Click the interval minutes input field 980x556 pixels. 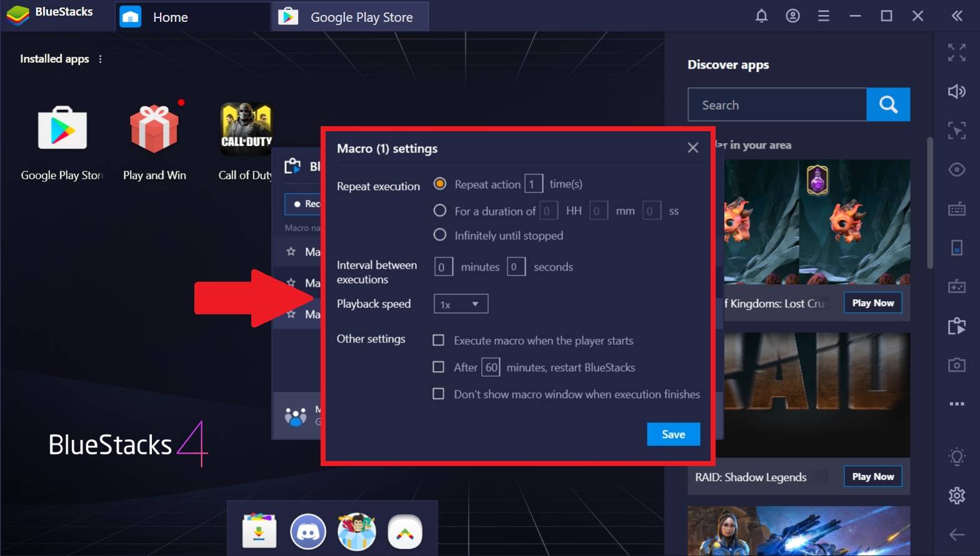tap(443, 267)
